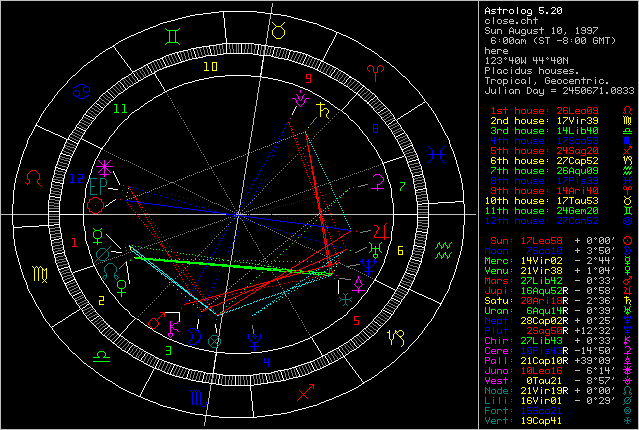
Task: Click the green Venus glyph inside the wheel
Action: click(x=121, y=287)
